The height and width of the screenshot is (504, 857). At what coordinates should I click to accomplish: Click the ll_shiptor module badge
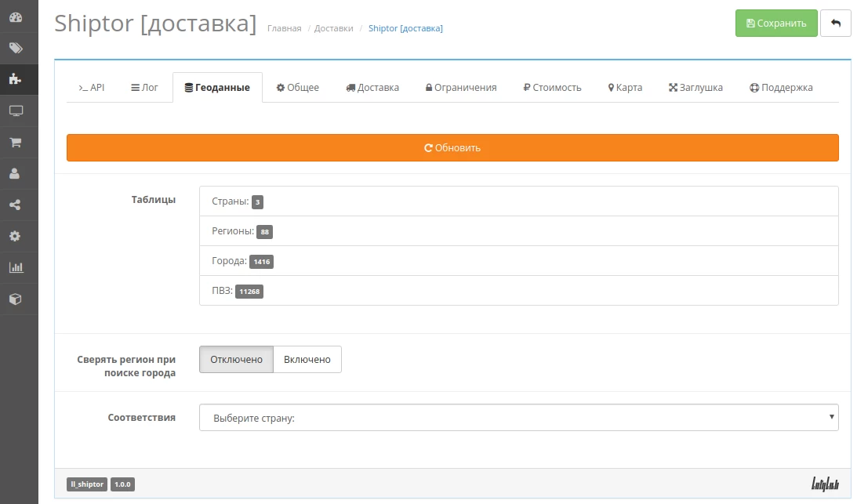click(x=87, y=484)
